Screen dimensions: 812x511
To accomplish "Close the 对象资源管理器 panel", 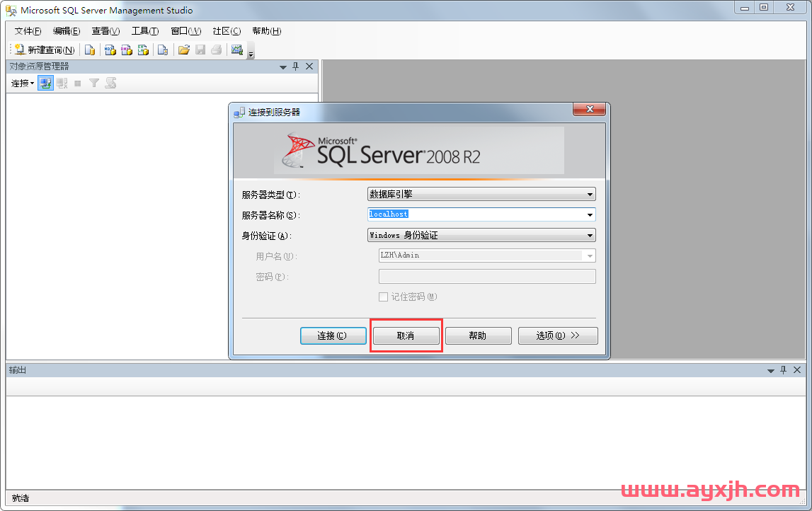I will pyautogui.click(x=309, y=67).
